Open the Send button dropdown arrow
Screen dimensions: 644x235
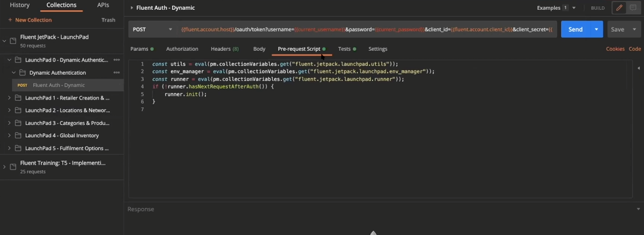[596, 29]
